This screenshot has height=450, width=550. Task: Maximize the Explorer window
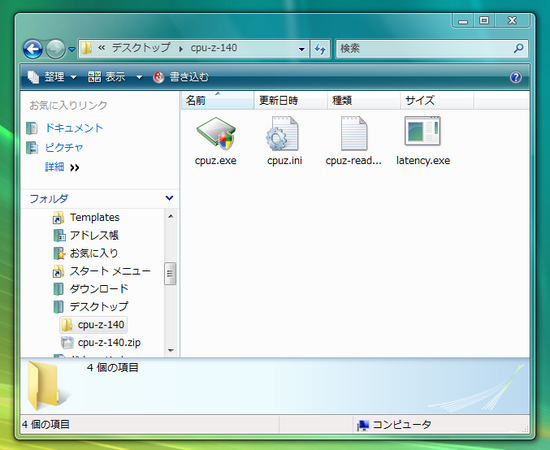[x=484, y=20]
